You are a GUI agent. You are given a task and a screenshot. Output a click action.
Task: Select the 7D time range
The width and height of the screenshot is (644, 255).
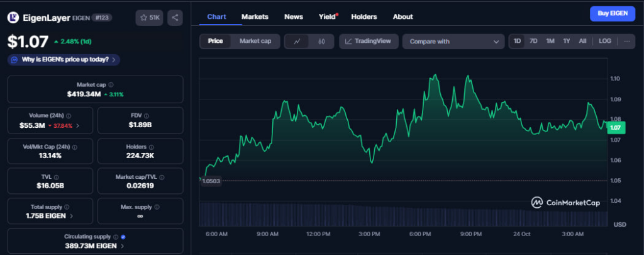click(533, 41)
